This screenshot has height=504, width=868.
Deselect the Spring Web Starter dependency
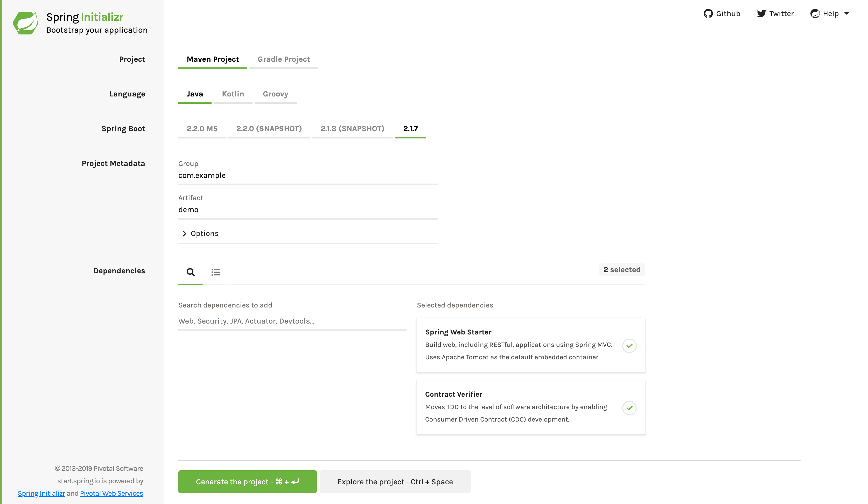(630, 346)
